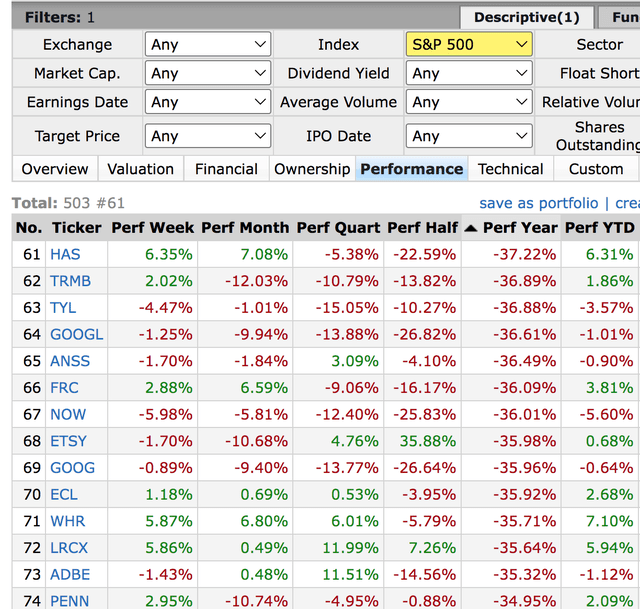Open the HAS ticker link
640x609 pixels.
pos(65,254)
